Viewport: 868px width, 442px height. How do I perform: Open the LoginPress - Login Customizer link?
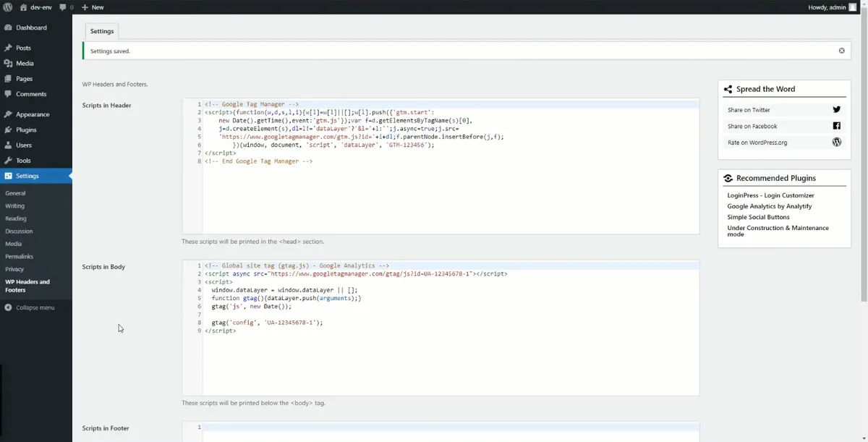(x=770, y=195)
